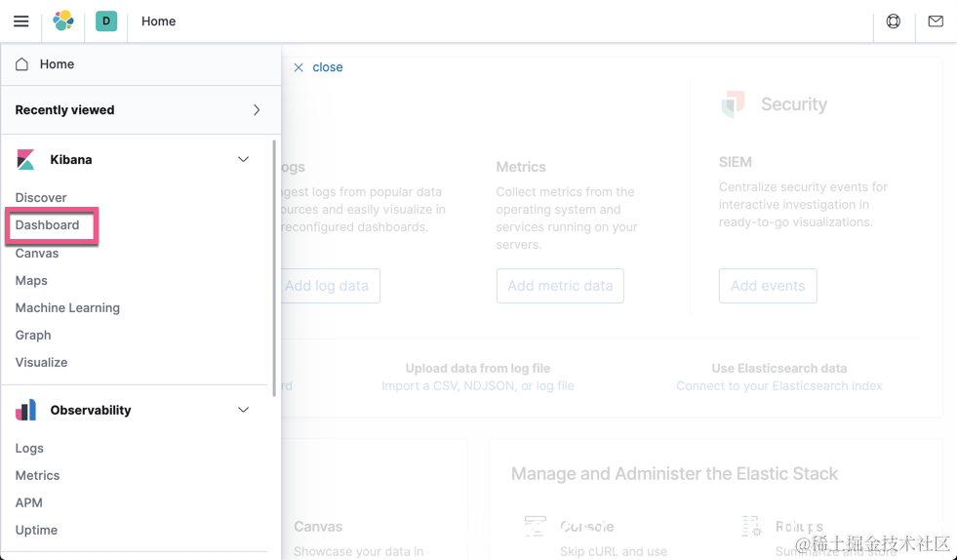Open Uptime under Observability
The width and height of the screenshot is (957, 560).
tap(36, 530)
